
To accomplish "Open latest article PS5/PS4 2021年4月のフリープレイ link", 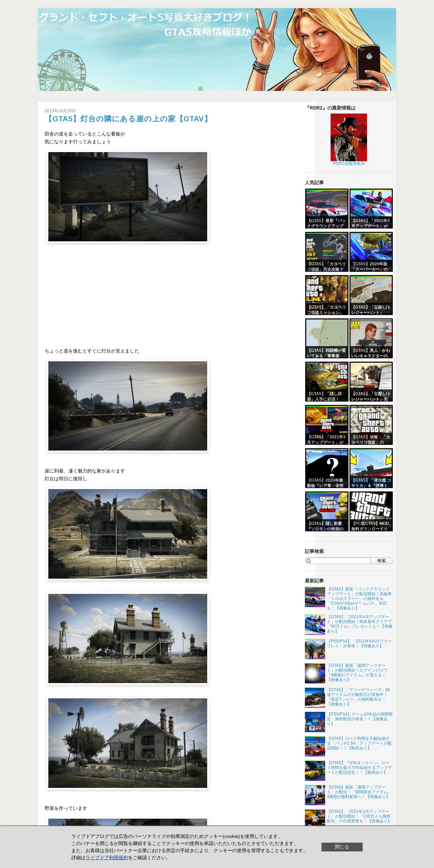I will click(x=359, y=644).
